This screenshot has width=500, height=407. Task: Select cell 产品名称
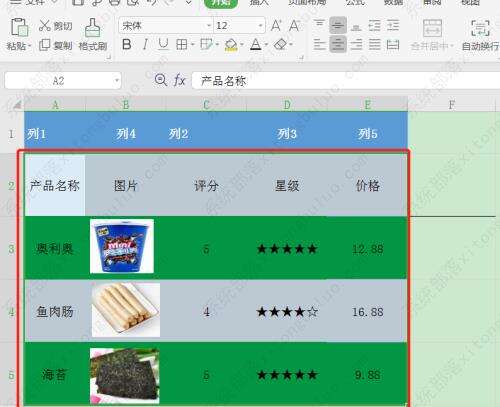[55, 185]
